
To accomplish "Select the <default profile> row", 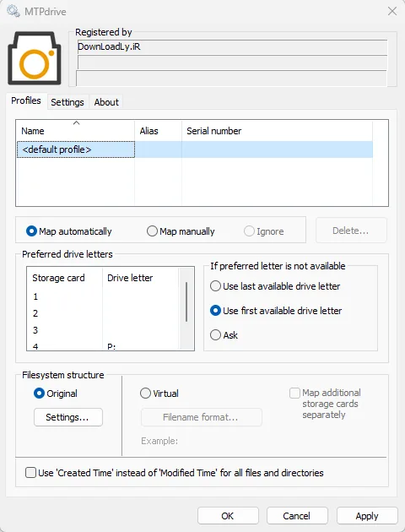I will tap(195, 149).
